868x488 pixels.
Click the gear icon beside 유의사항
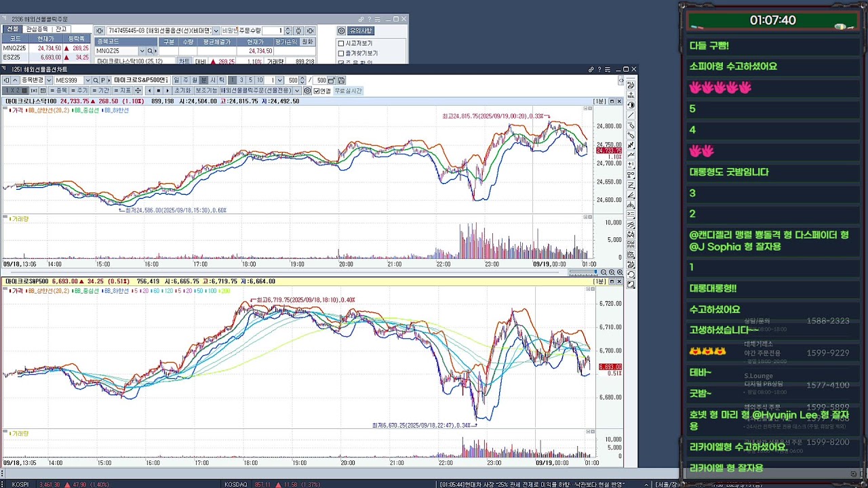341,30
